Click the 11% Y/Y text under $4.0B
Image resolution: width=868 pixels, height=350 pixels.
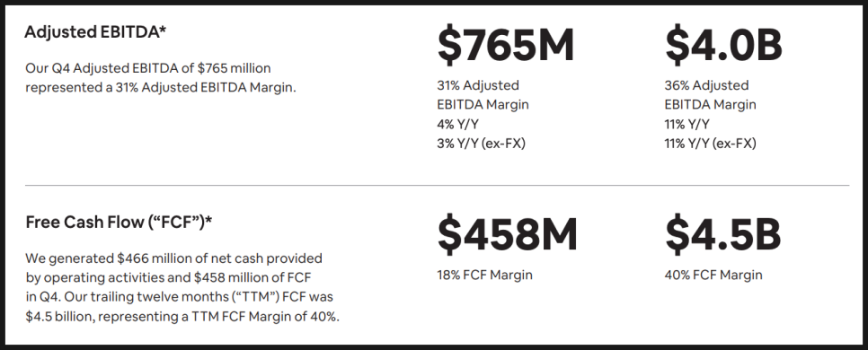point(687,124)
